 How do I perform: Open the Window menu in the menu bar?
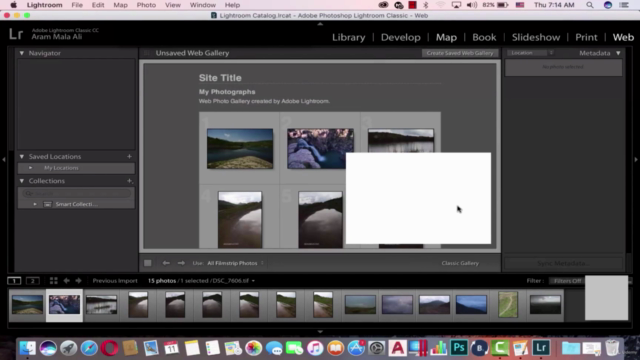point(202,5)
